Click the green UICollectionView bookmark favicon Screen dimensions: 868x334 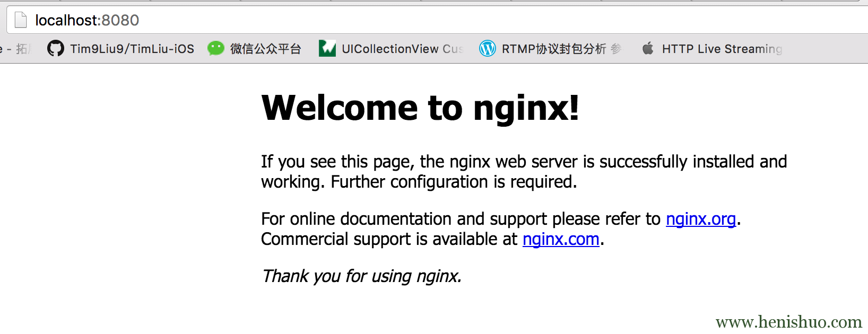point(327,48)
